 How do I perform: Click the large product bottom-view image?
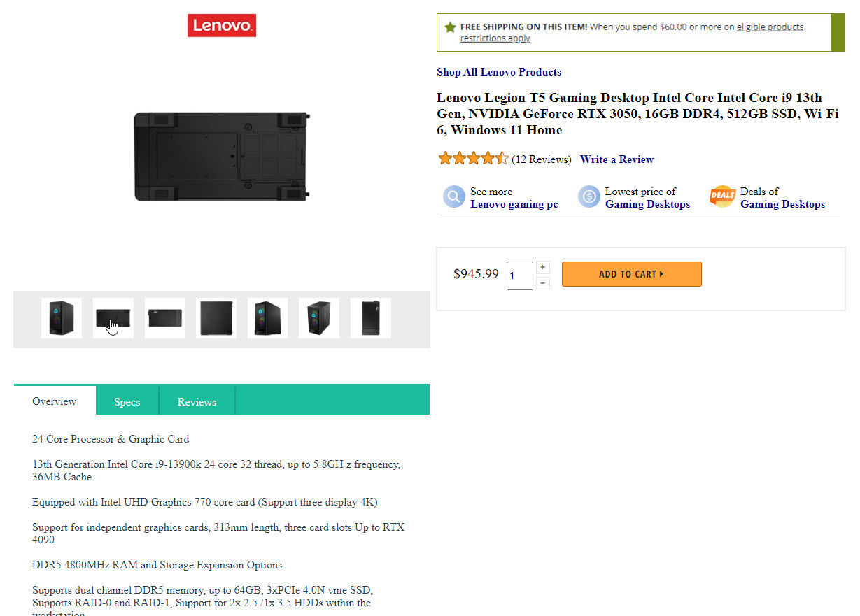222,156
